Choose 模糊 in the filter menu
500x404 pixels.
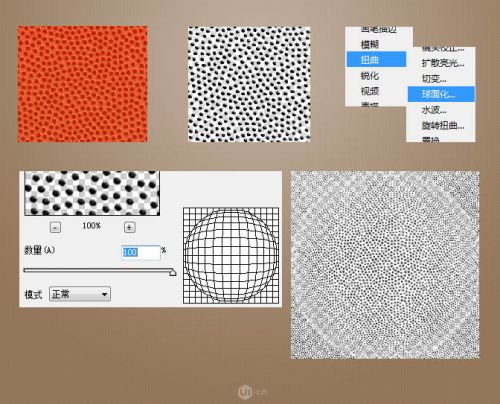(370, 44)
